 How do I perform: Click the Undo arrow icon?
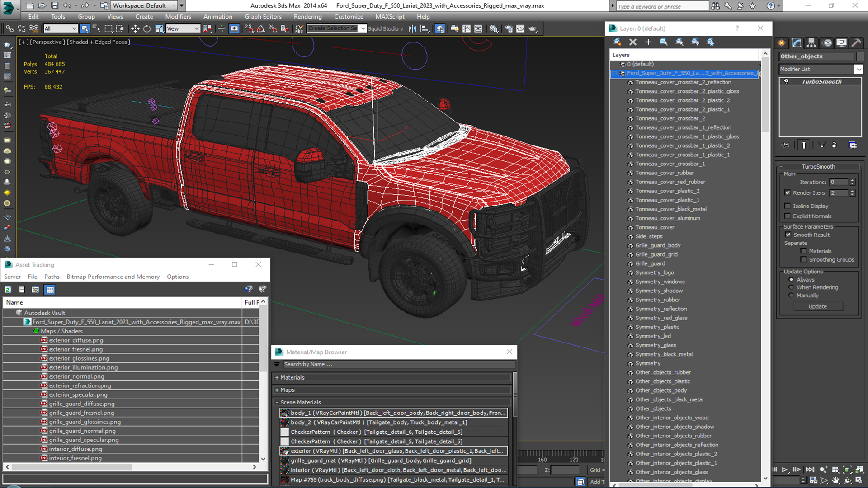point(67,5)
